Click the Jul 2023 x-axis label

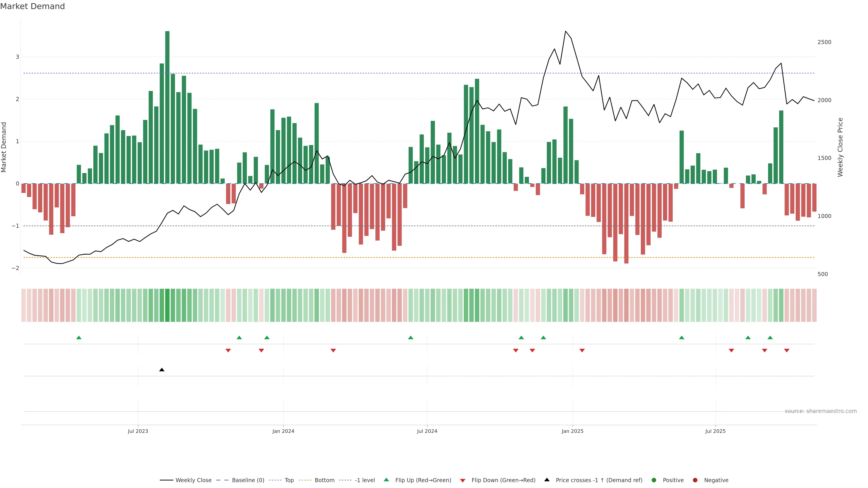click(138, 431)
